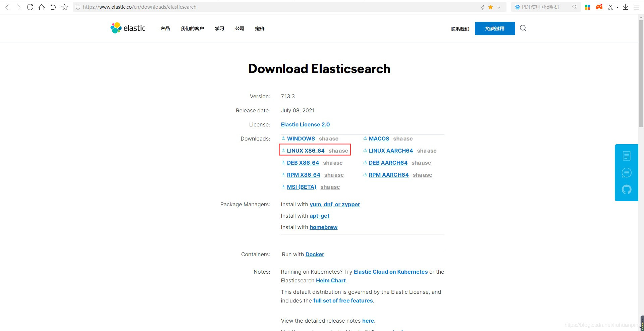Go forward with the browser forward arrow
Viewport: 644px width, 331px height.
point(18,7)
